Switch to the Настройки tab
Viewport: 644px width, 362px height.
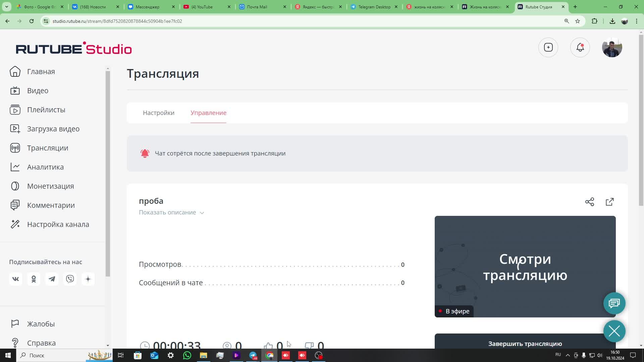pyautogui.click(x=159, y=113)
